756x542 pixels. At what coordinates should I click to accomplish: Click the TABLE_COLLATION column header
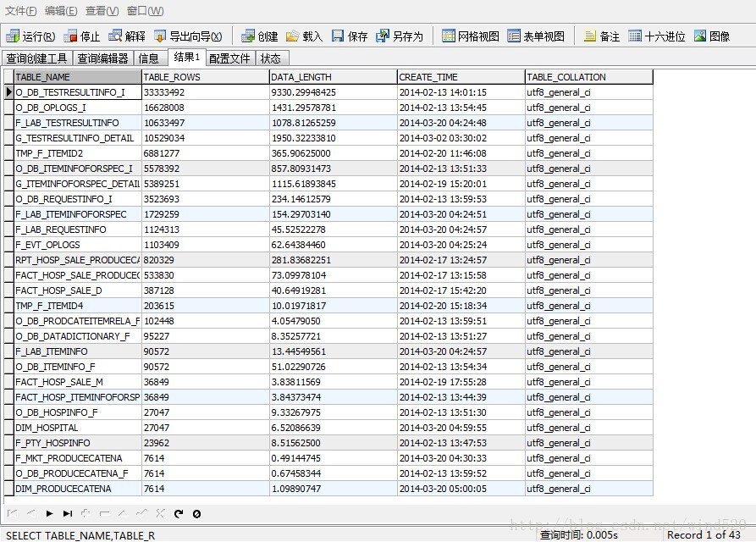(x=588, y=77)
